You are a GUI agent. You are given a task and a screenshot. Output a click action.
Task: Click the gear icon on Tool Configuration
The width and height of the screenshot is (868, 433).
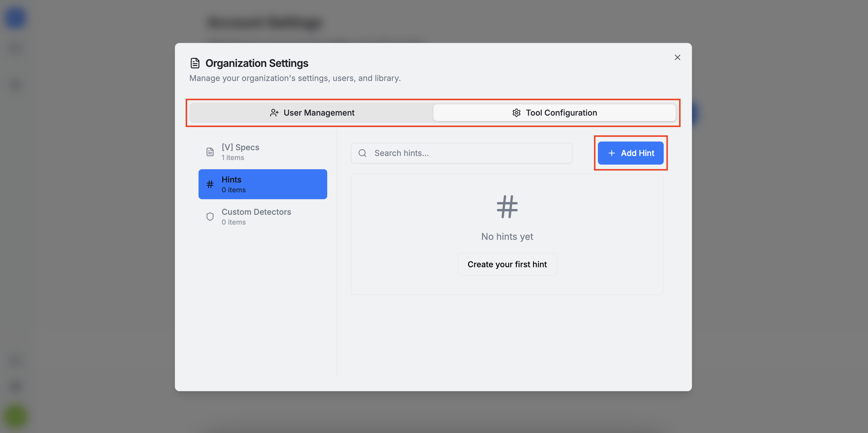click(x=516, y=112)
